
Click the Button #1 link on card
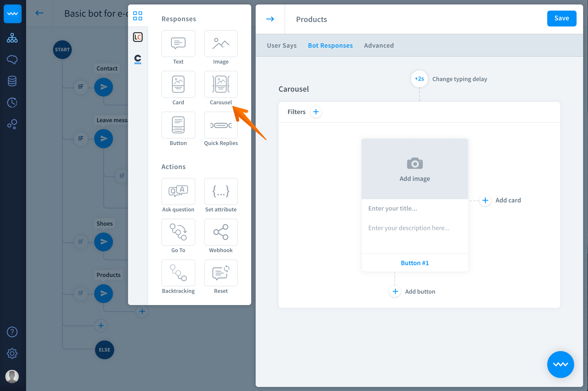pos(414,263)
